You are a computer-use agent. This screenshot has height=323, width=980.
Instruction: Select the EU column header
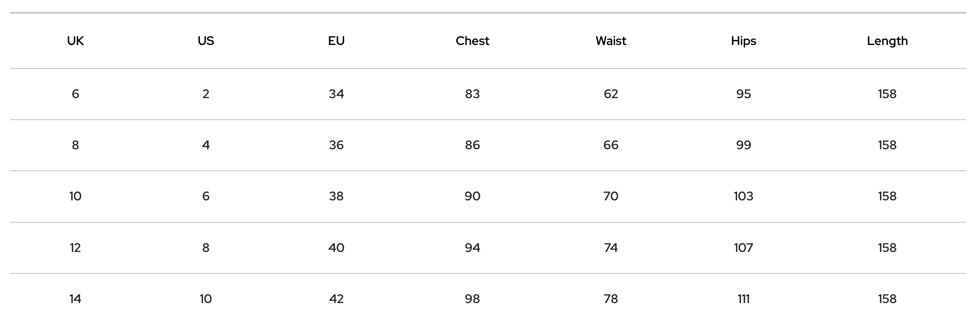pyautogui.click(x=336, y=41)
